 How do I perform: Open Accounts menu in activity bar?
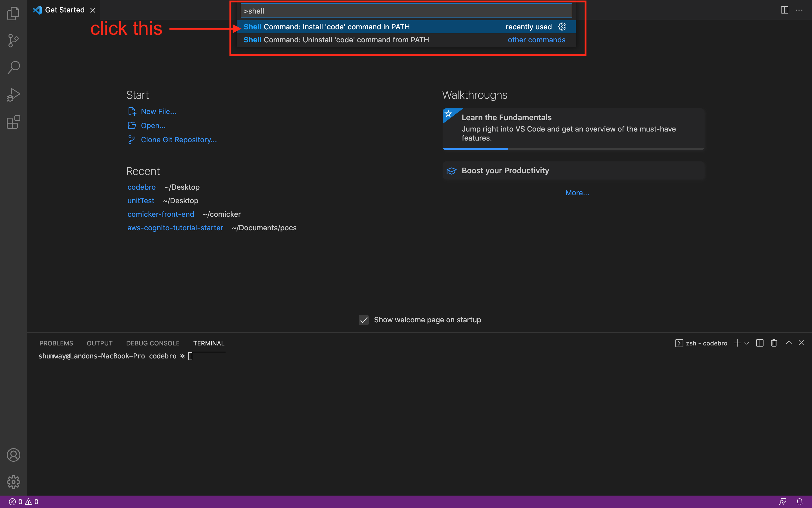(14, 455)
